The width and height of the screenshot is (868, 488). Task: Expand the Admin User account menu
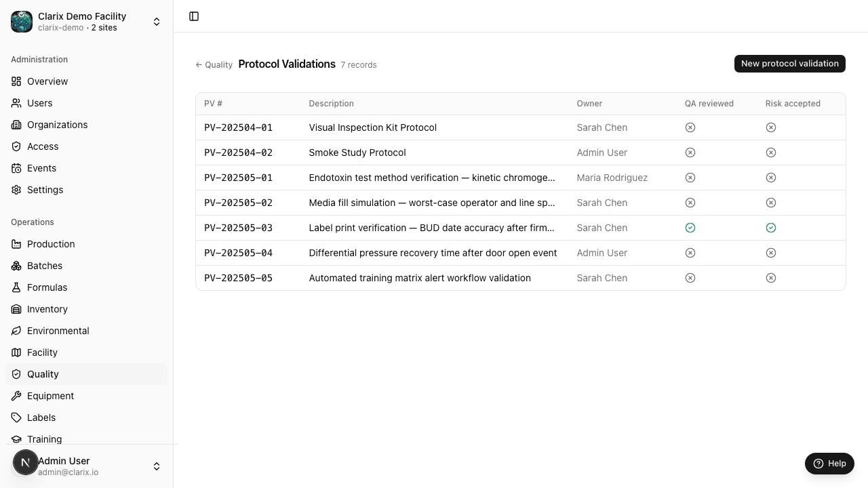157,466
